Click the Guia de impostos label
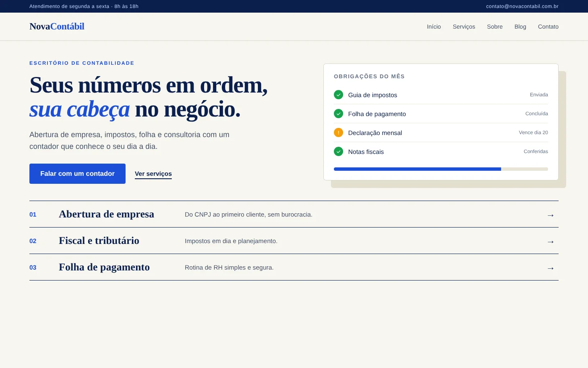 tap(373, 95)
